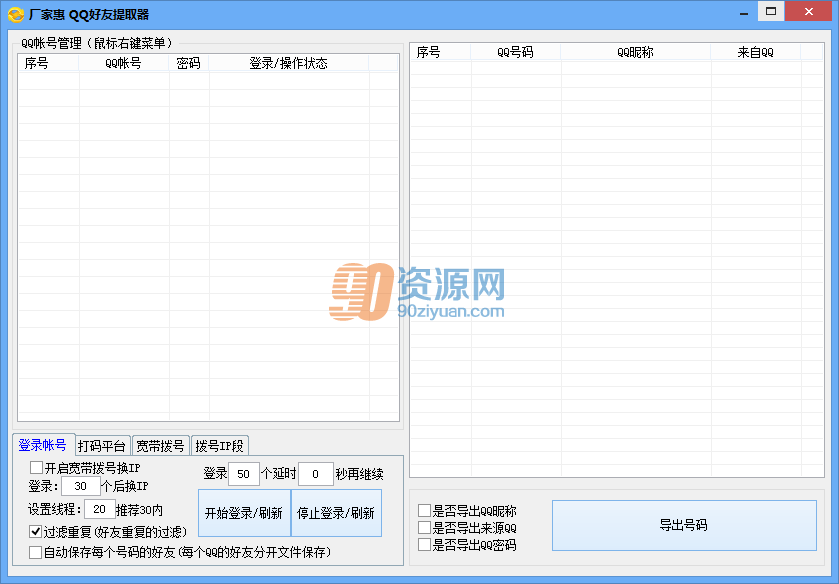This screenshot has width=839, height=584.
Task: Maximize the QQ好友提取器 window
Action: pos(771,11)
